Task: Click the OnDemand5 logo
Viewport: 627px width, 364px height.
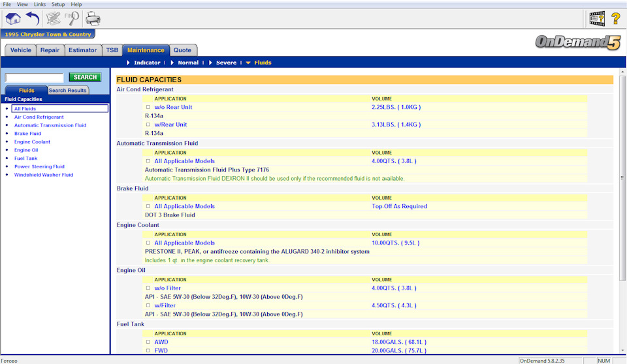Action: pyautogui.click(x=578, y=42)
